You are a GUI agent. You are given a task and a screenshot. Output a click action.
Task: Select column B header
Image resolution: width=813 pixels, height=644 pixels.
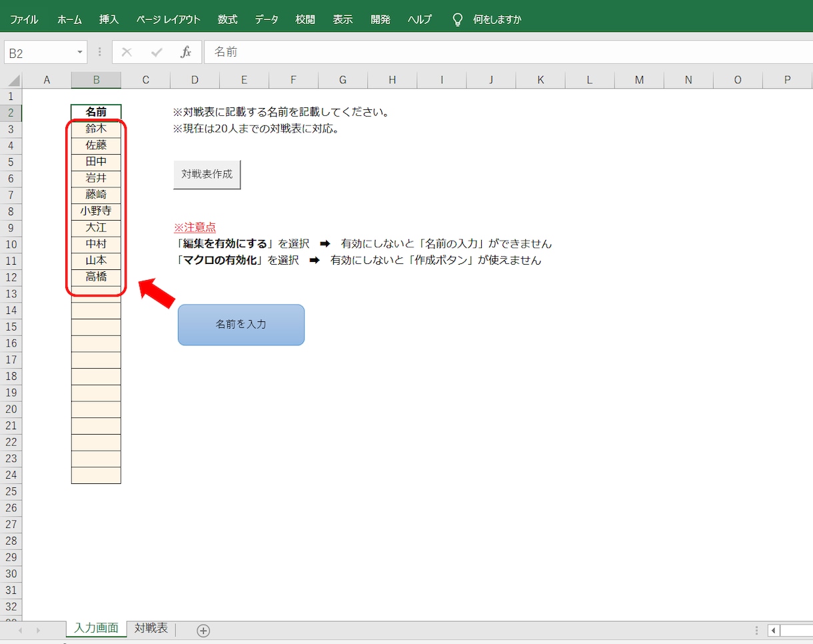pyautogui.click(x=96, y=80)
